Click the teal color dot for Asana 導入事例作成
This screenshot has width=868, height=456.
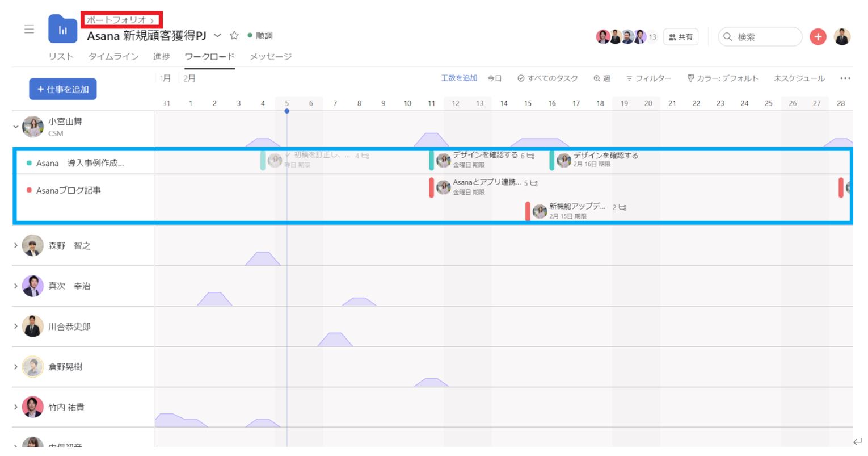click(29, 163)
